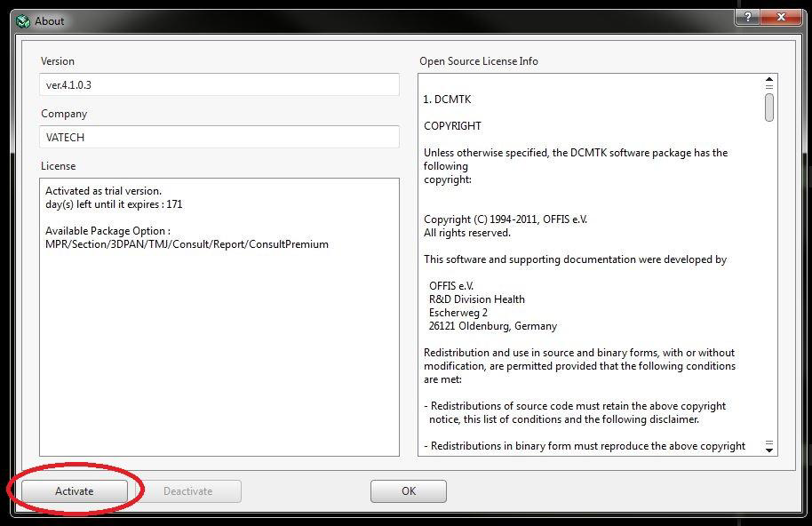Click the 'All rights reserved.' line
812x526 pixels.
467,233
